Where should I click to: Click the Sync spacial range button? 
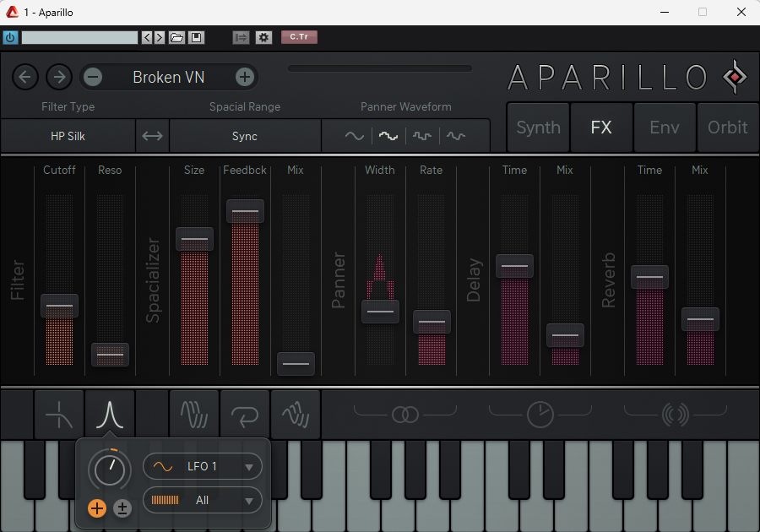pos(245,136)
